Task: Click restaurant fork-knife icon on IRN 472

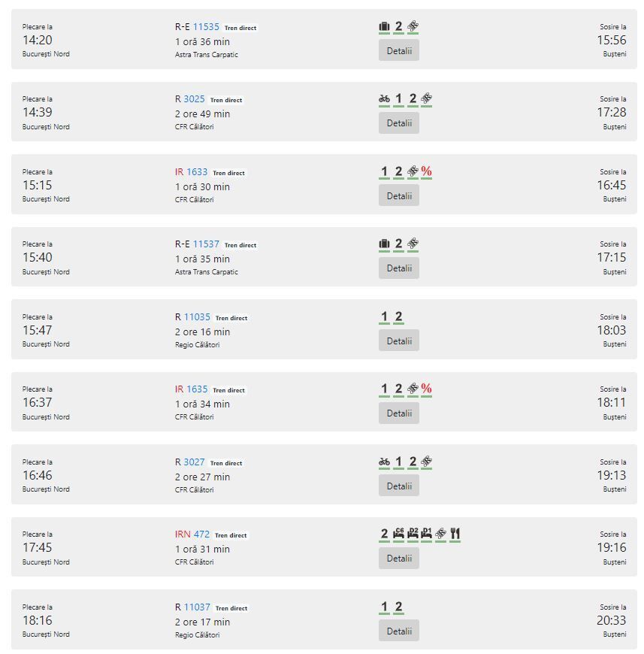Action: coord(455,534)
